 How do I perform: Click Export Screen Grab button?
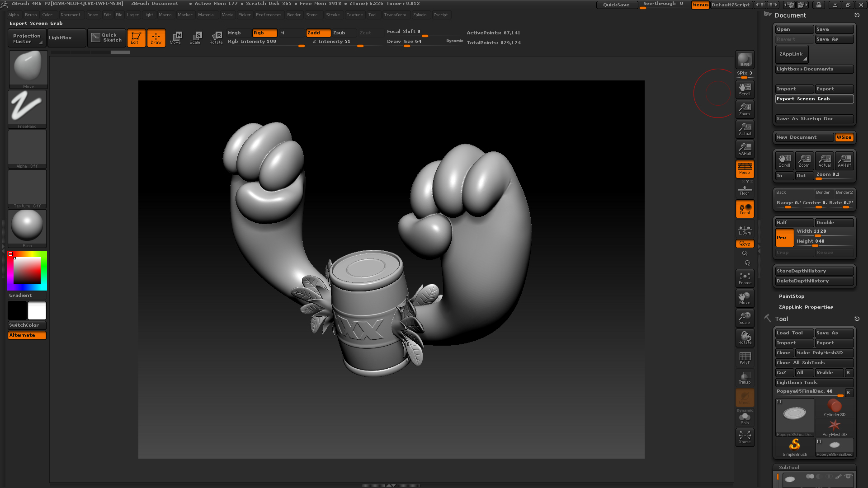[814, 99]
